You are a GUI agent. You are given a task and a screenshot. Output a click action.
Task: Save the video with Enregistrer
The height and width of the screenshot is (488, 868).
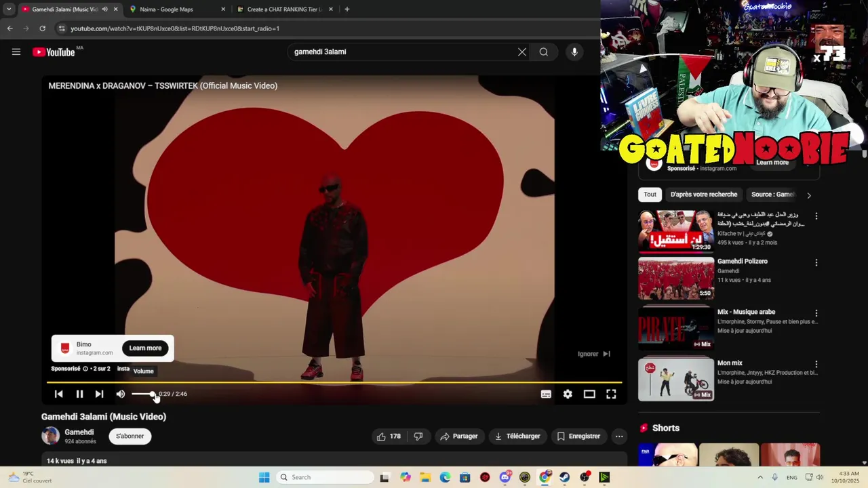pyautogui.click(x=578, y=436)
